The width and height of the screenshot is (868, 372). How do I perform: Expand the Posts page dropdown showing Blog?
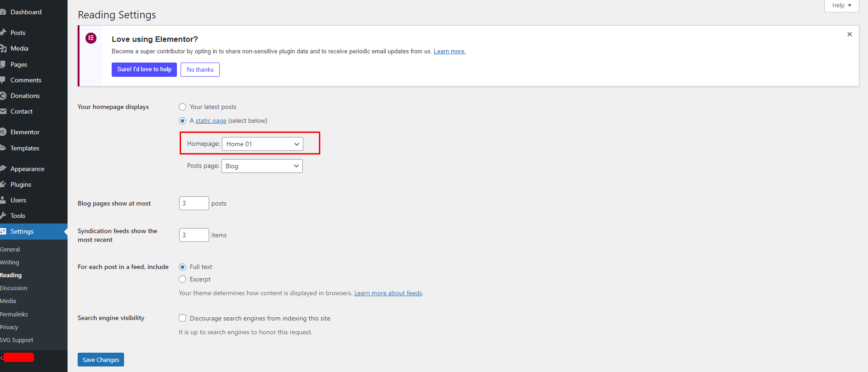pos(262,166)
